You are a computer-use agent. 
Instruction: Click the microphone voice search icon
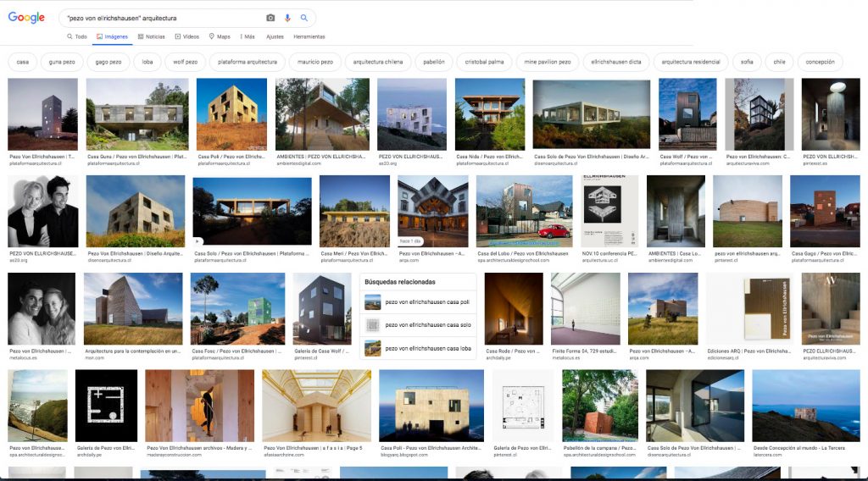[287, 18]
